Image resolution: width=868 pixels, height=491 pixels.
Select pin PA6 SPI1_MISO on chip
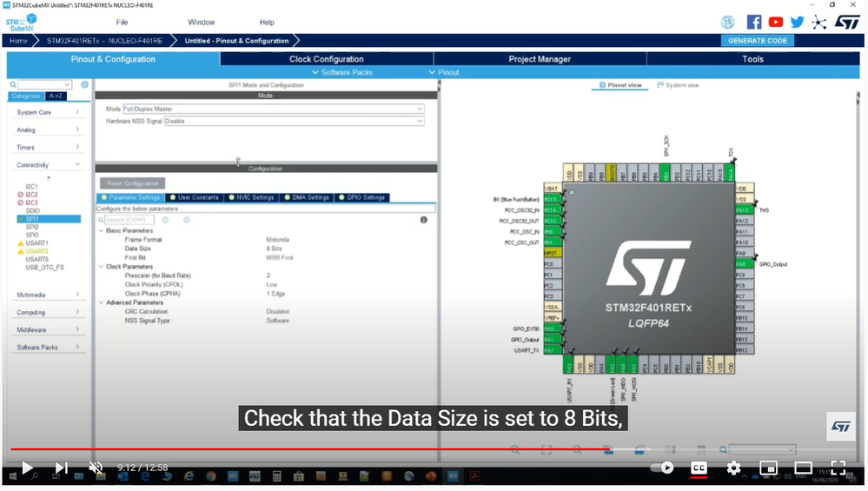[x=622, y=365]
